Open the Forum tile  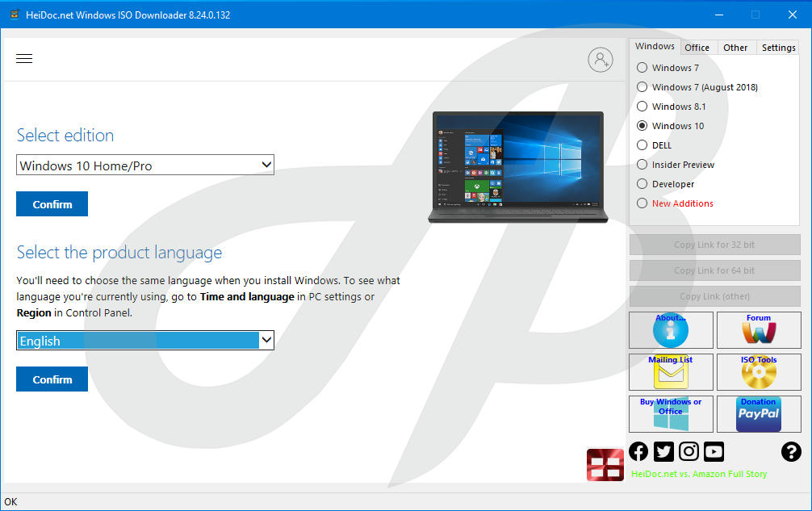(759, 330)
